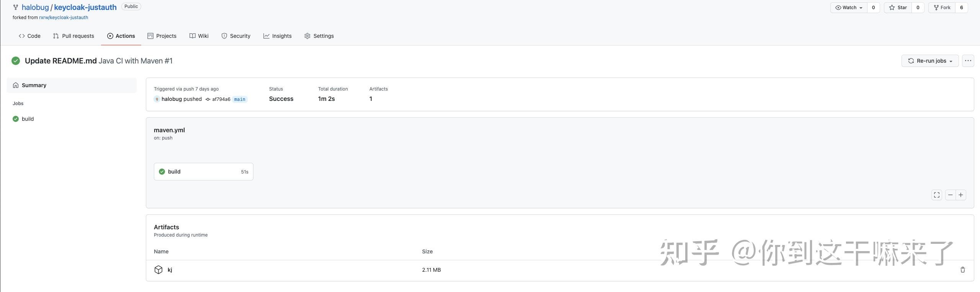Select the build job in sidebar
The height and width of the screenshot is (292, 980).
tap(28, 119)
